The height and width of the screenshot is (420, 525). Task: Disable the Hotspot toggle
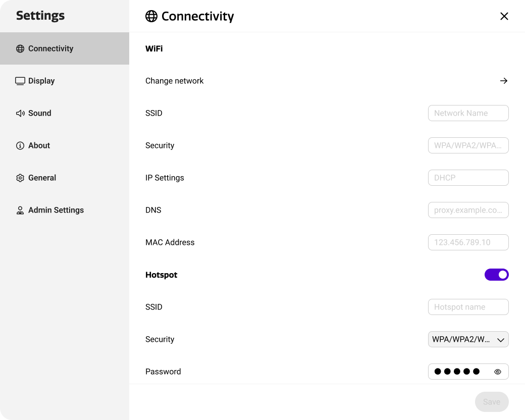[497, 275]
